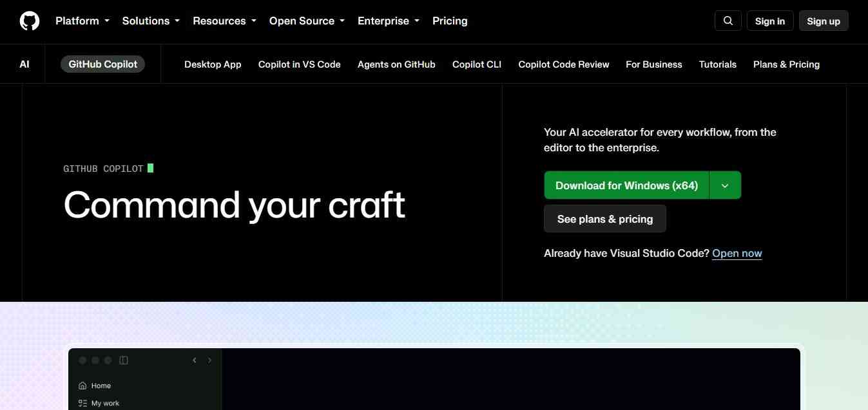Click the Open now link
This screenshot has width=868, height=410.
737,254
